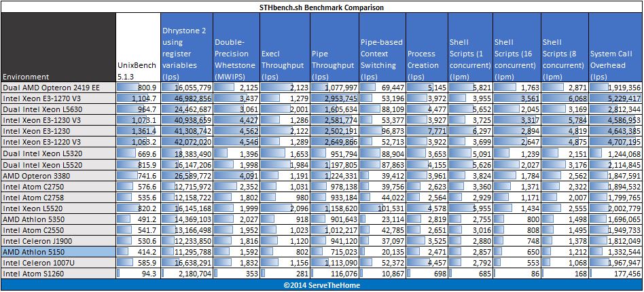Click the 'Shell Scripts (16 concurrent)' header
This screenshot has width=644, height=292.
click(x=517, y=47)
